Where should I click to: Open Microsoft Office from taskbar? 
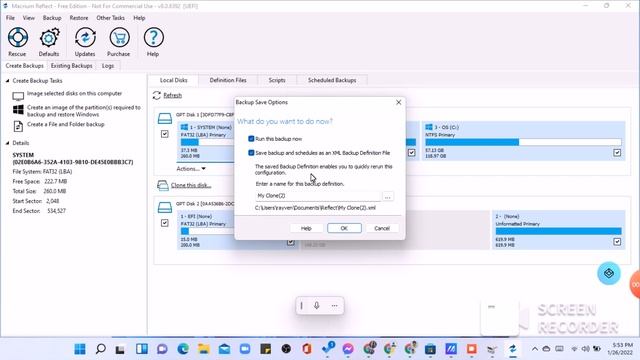point(307,349)
